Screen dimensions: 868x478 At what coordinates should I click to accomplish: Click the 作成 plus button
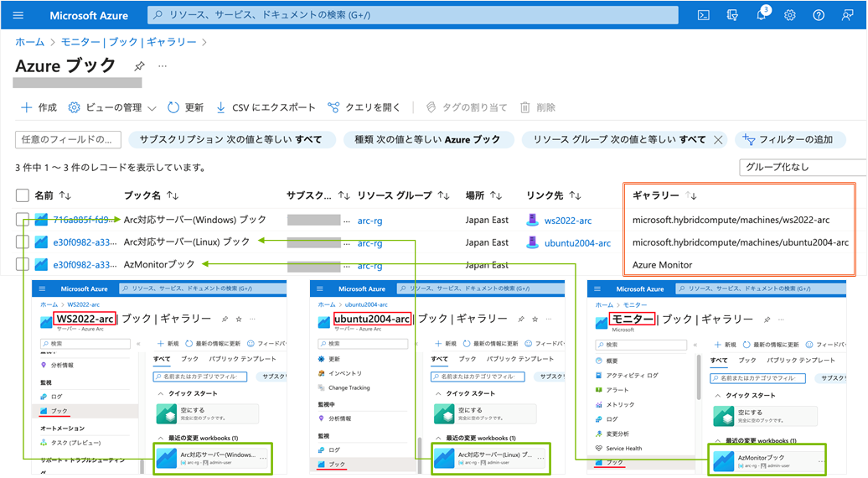[39, 107]
